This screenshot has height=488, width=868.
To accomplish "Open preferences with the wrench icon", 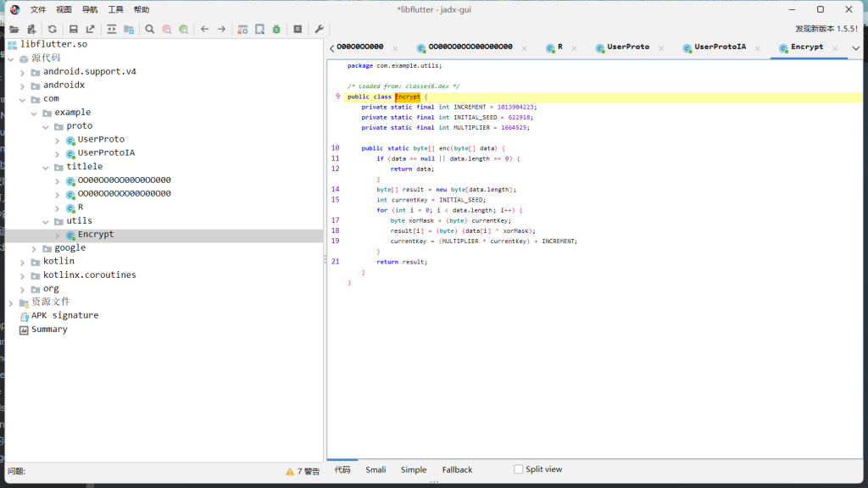I will coord(319,30).
